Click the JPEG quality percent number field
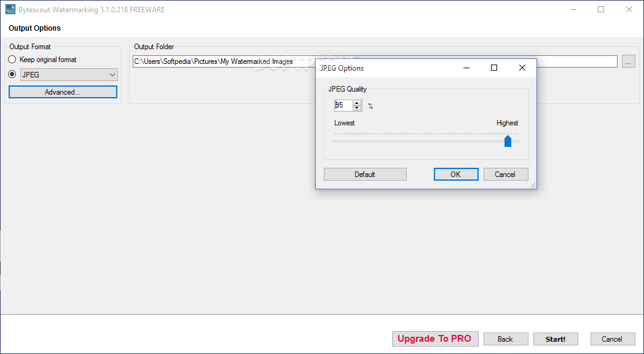Viewport: 644px width, 354px height. [x=344, y=106]
